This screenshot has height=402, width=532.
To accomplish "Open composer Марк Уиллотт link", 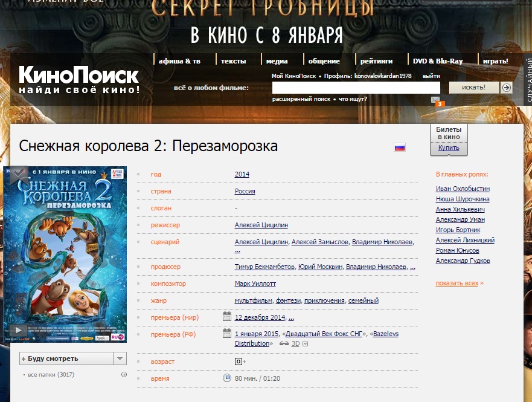I will (x=255, y=284).
